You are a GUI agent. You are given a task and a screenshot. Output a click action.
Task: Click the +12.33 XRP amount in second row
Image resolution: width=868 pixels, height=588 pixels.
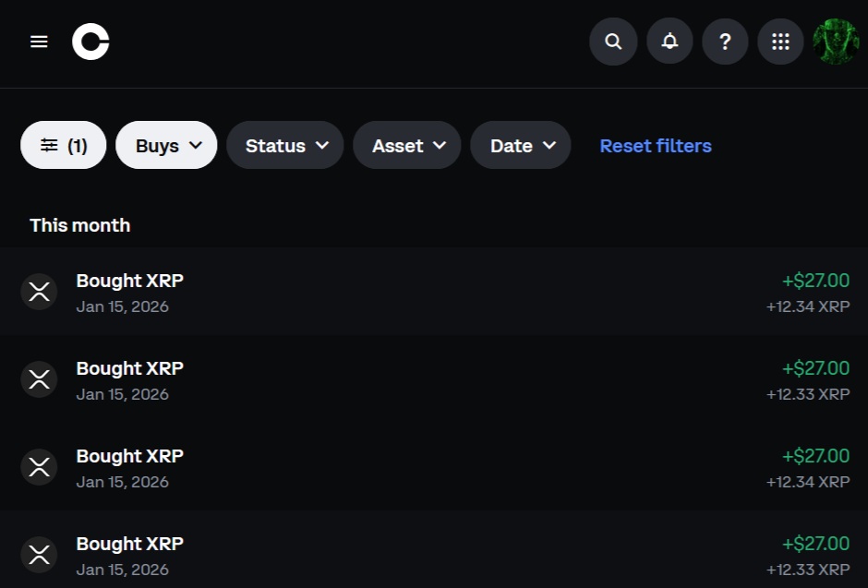(x=808, y=394)
